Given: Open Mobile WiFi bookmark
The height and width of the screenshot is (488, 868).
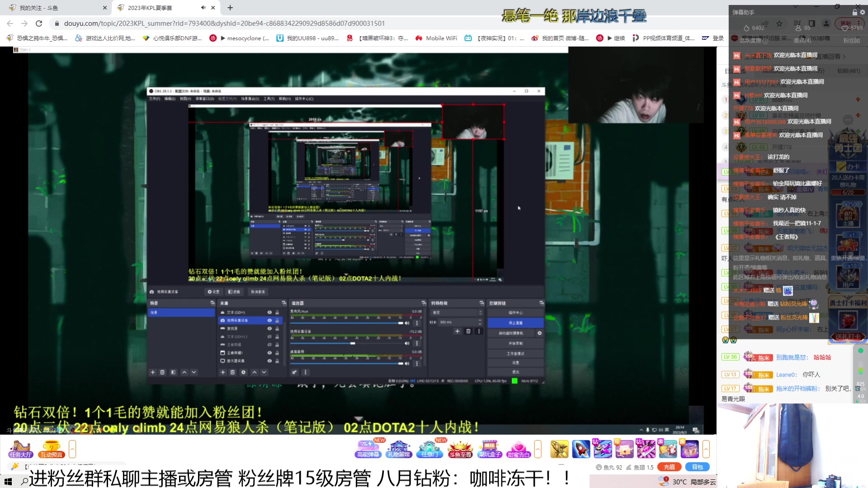Looking at the screenshot, I should [x=436, y=38].
